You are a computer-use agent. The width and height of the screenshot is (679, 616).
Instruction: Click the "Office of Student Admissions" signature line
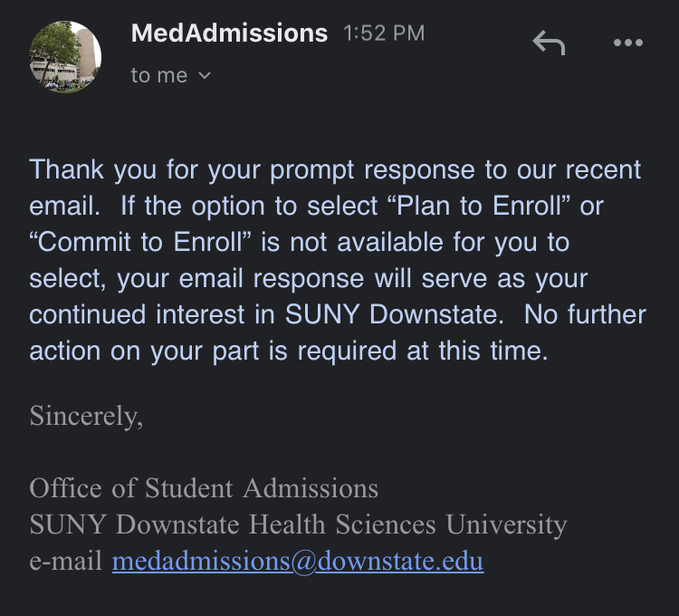point(204,488)
